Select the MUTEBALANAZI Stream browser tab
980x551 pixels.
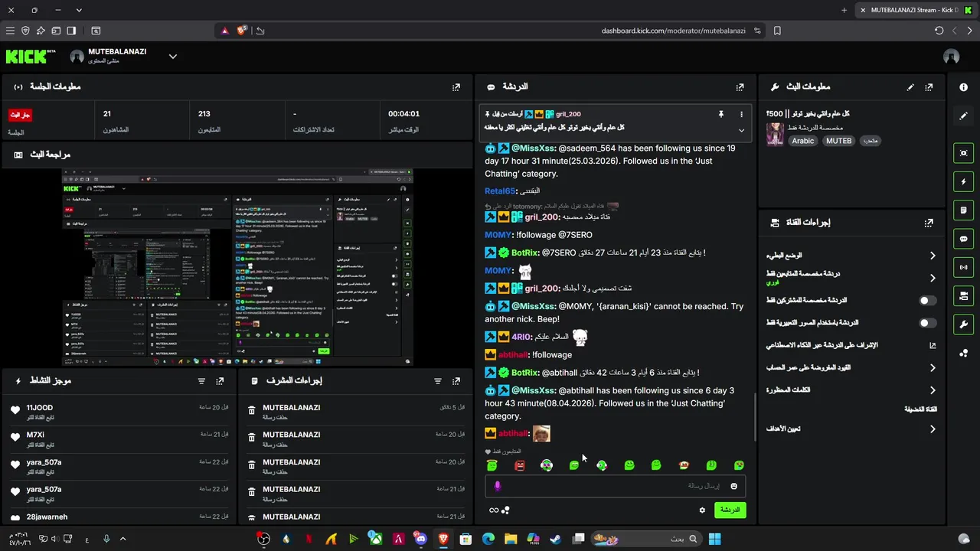pyautogui.click(x=915, y=10)
